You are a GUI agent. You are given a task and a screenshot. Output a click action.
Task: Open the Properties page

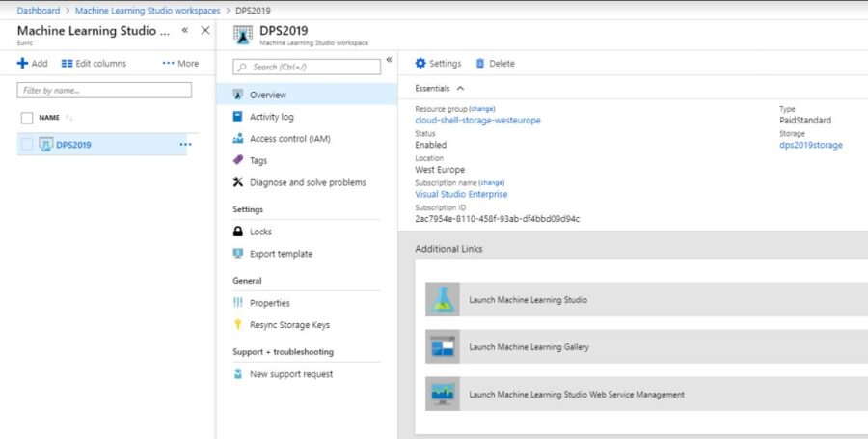point(270,303)
